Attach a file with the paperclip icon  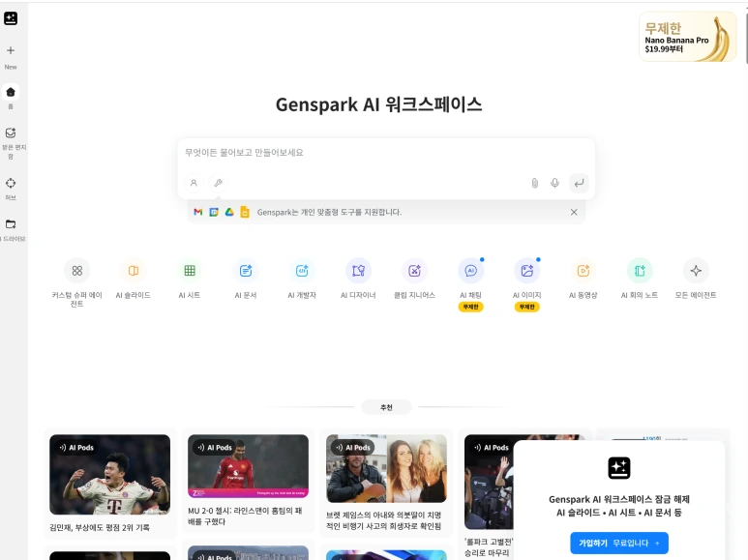[x=535, y=183]
